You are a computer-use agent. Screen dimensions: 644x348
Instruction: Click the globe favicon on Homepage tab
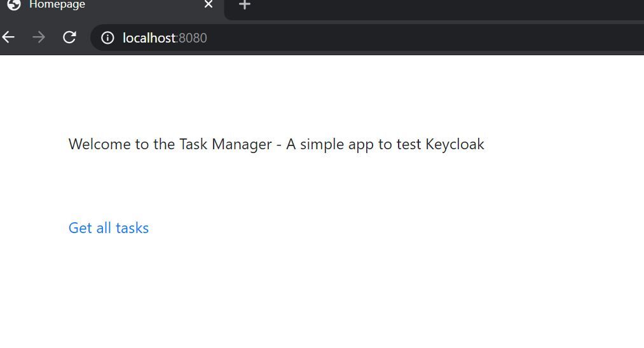13,4
